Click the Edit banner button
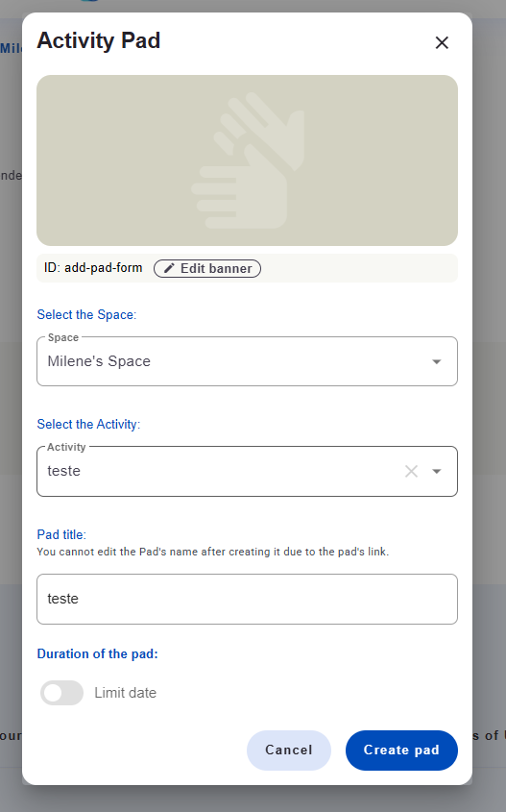Image resolution: width=506 pixels, height=812 pixels. click(207, 268)
